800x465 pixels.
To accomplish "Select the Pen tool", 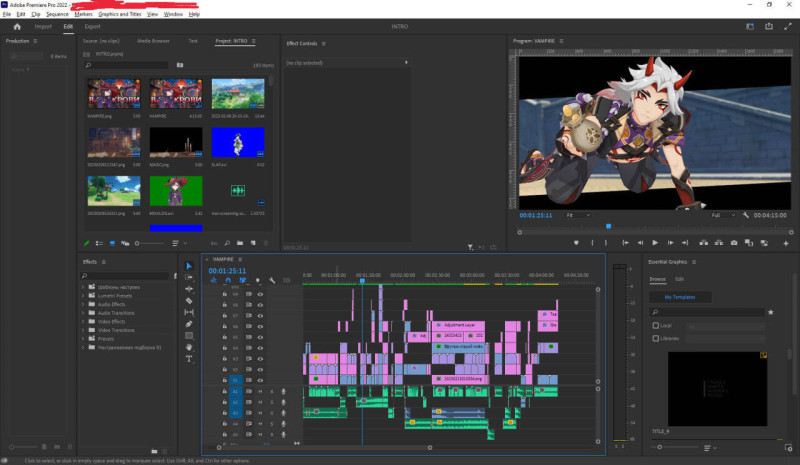I will coord(189,324).
